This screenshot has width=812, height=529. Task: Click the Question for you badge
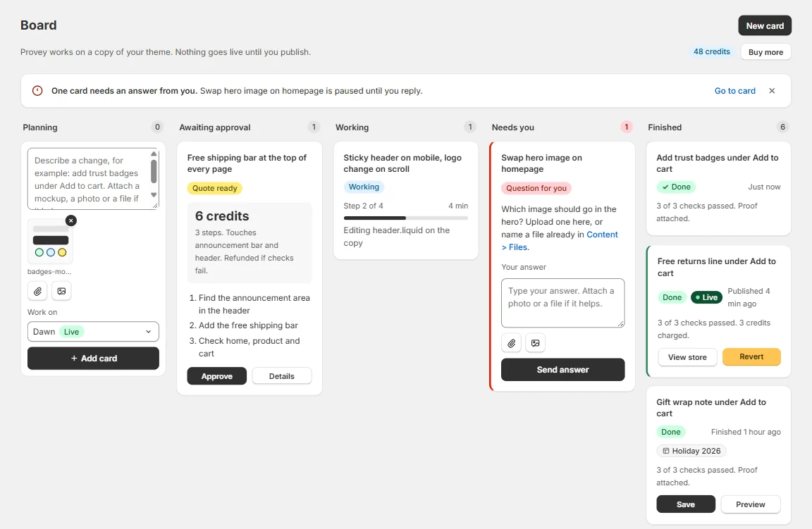click(536, 188)
